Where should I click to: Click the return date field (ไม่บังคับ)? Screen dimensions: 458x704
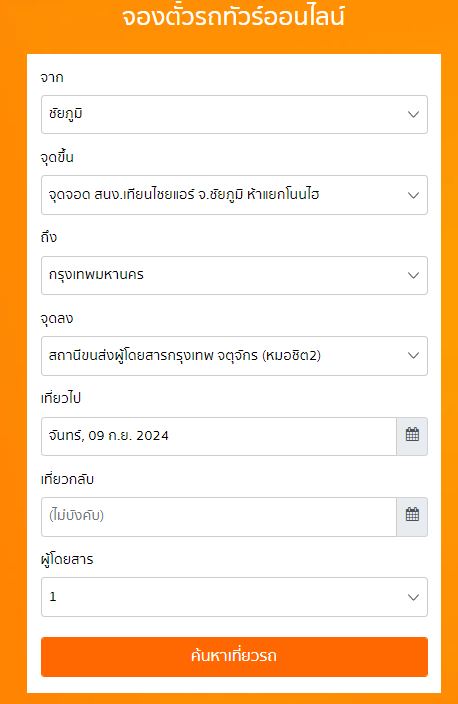point(219,516)
